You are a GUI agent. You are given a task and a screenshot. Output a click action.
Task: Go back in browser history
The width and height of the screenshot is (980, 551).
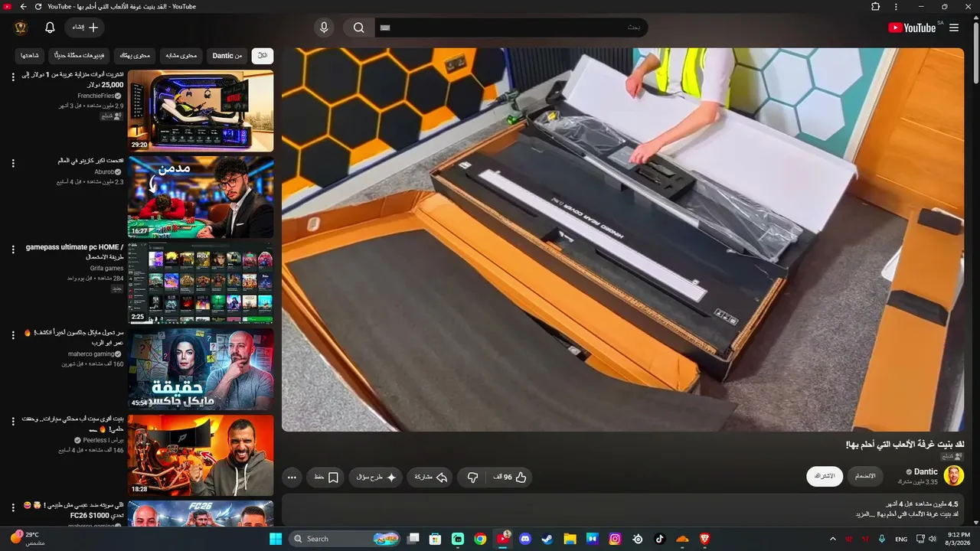tap(23, 7)
